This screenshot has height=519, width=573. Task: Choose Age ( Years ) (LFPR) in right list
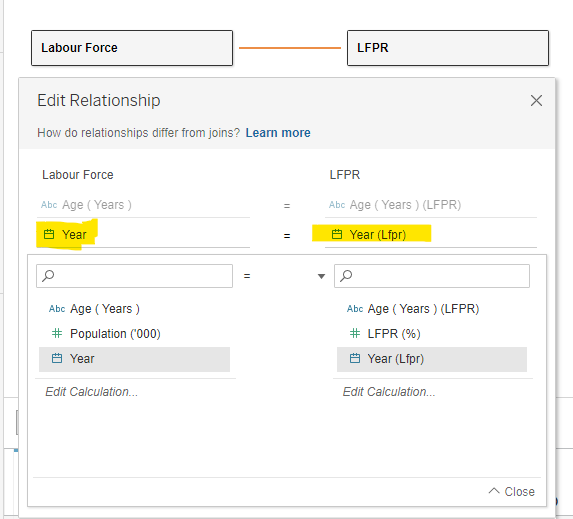coord(432,309)
